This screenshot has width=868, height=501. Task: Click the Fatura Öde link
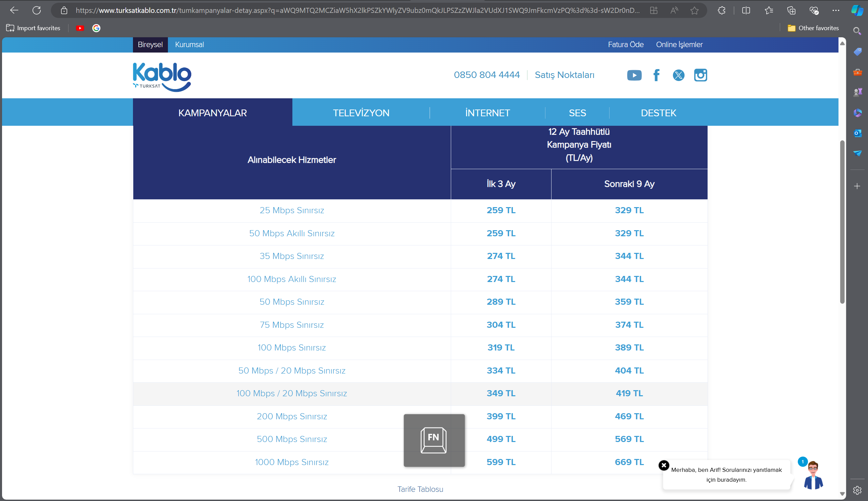[625, 45]
